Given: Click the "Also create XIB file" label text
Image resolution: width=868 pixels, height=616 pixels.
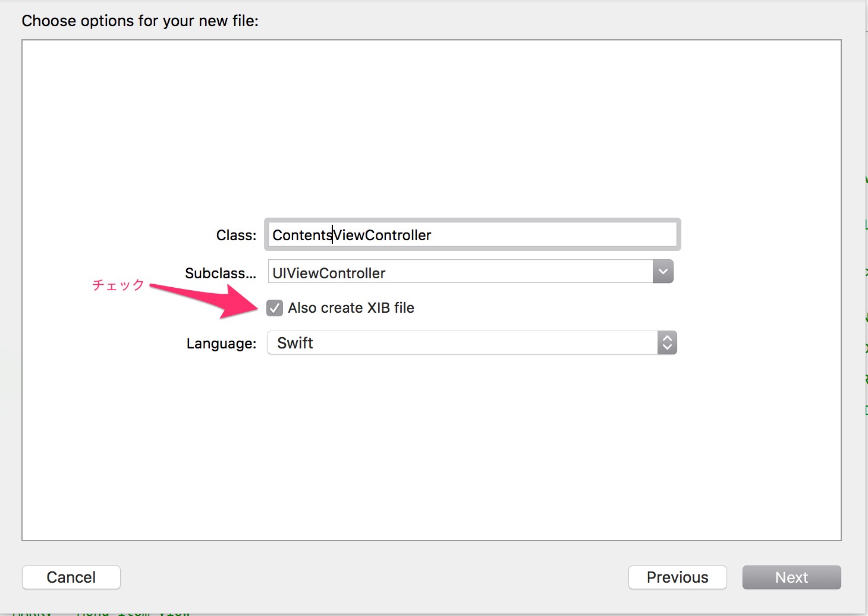Looking at the screenshot, I should tap(351, 308).
